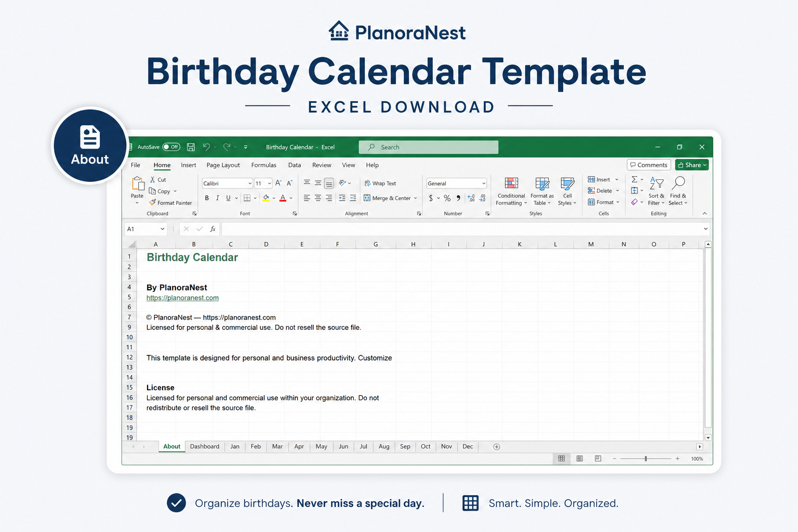Click the Share button
This screenshot has height=532, width=798.
click(x=693, y=165)
